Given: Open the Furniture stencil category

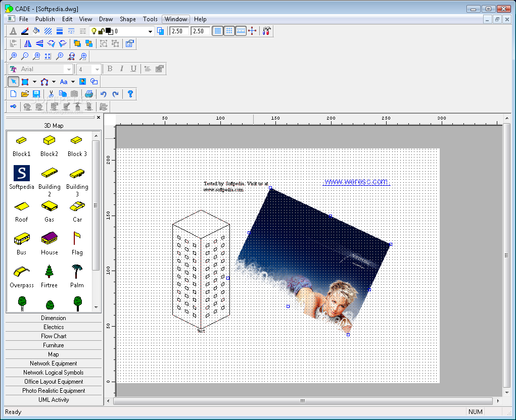Looking at the screenshot, I should [x=54, y=345].
